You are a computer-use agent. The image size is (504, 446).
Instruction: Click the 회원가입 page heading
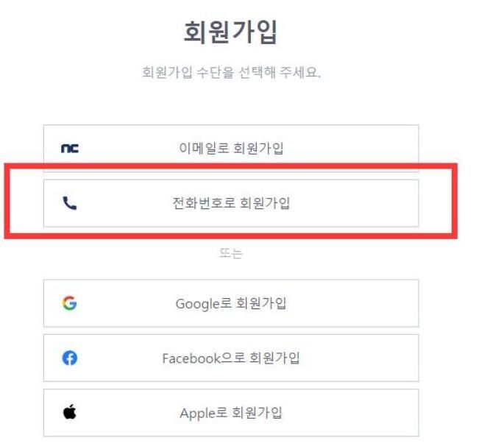pos(230,32)
